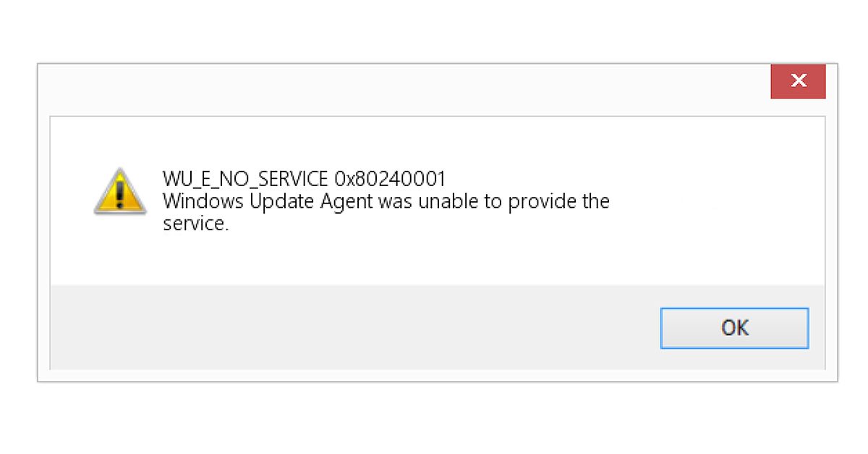Dismiss the dialog with the red X
This screenshot has height=454, width=868.
coord(798,80)
